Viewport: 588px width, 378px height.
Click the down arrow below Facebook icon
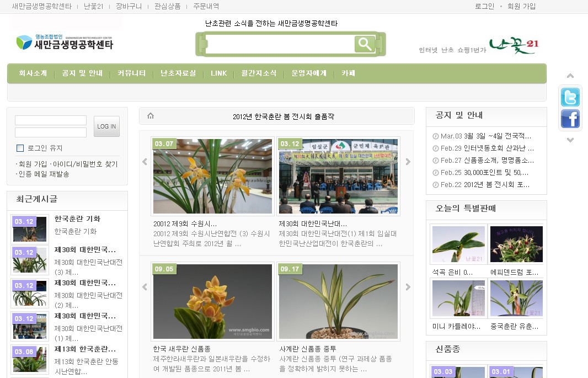click(x=570, y=140)
